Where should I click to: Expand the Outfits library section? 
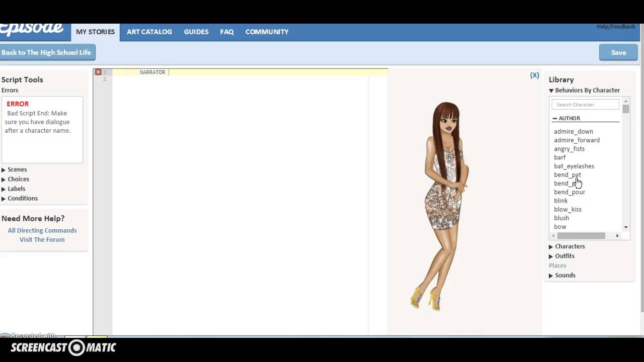561,256
